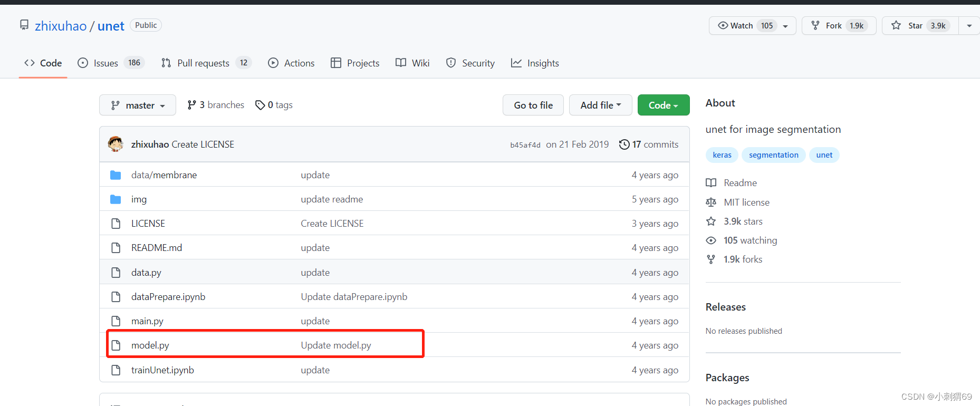Open the dataPrepare.ipynb file
Viewport: 980px width, 406px height.
pyautogui.click(x=168, y=297)
